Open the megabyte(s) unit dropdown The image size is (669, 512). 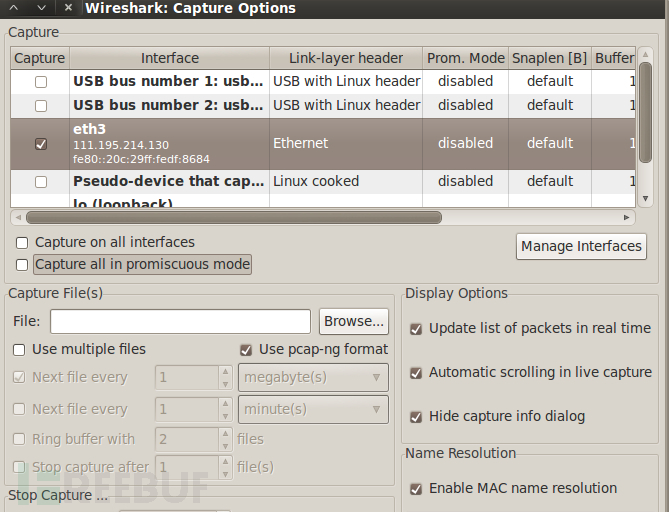(x=314, y=377)
